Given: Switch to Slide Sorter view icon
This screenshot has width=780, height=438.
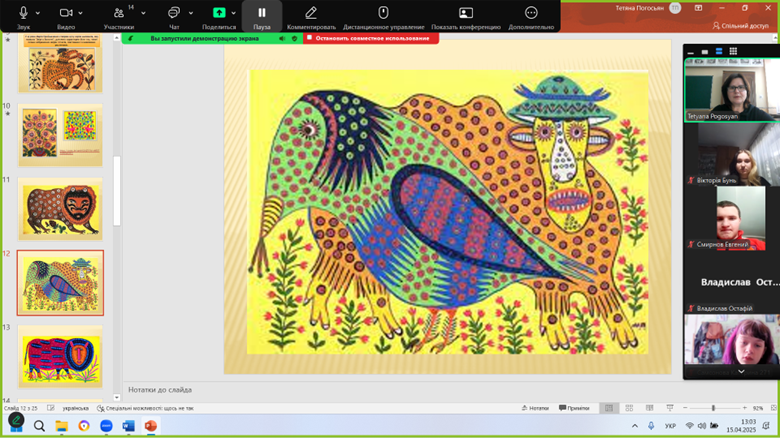Looking at the screenshot, I should [629, 408].
